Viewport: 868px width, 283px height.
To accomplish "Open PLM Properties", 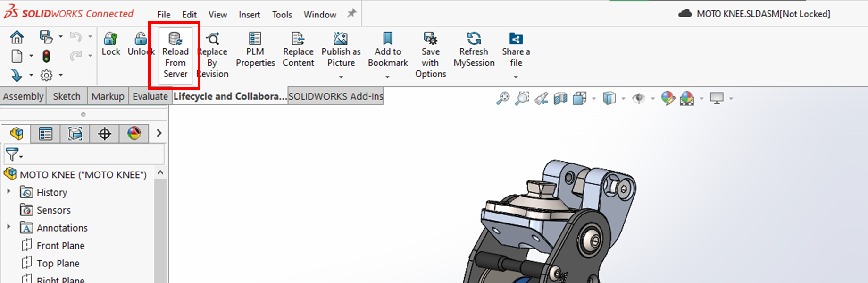I will pos(255,50).
